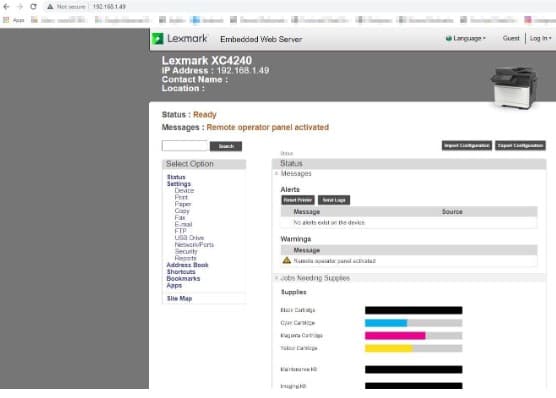Click the Yellow Cartridge level bar
This screenshot has width=556, height=398.
[x=413, y=348]
